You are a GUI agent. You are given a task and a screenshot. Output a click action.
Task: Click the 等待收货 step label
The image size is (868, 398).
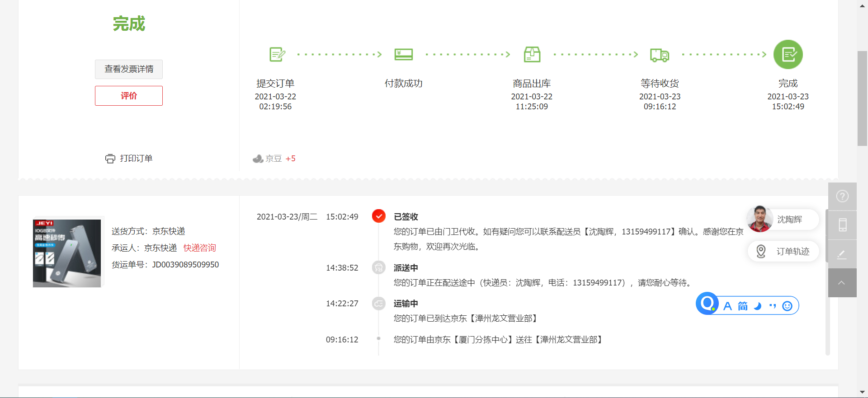tap(660, 84)
